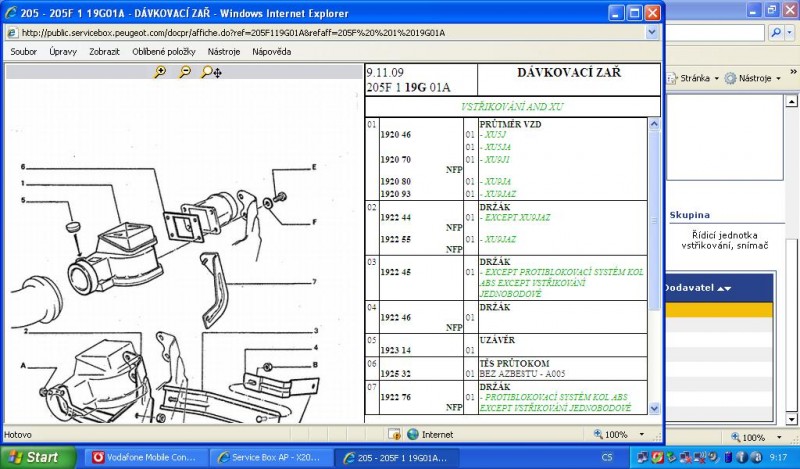
Task: Open the Nápověda menu
Action: coord(272,51)
